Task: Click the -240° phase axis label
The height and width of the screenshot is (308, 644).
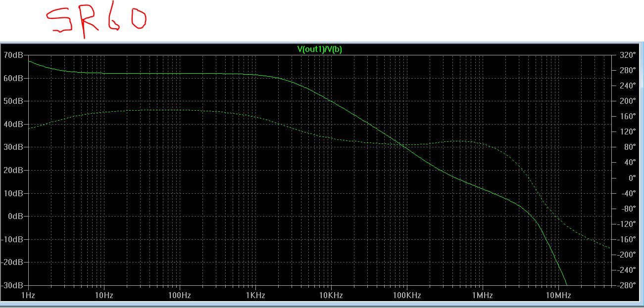Action: tap(626, 270)
